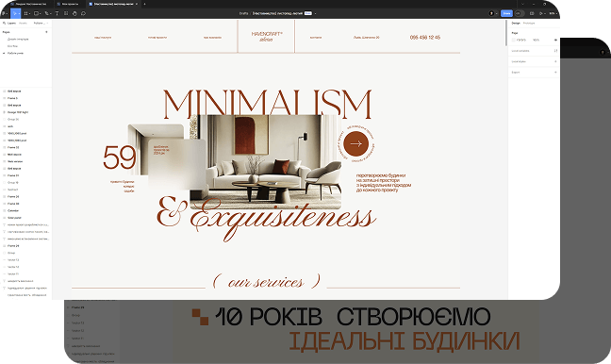
Task: Switch to the Assets tab
Action: click(x=23, y=23)
